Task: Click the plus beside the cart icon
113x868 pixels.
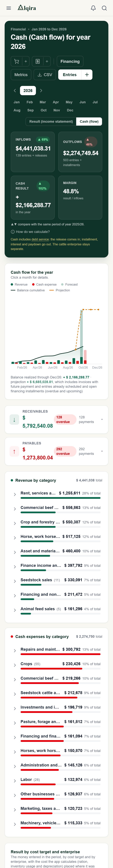Action: pos(26,61)
